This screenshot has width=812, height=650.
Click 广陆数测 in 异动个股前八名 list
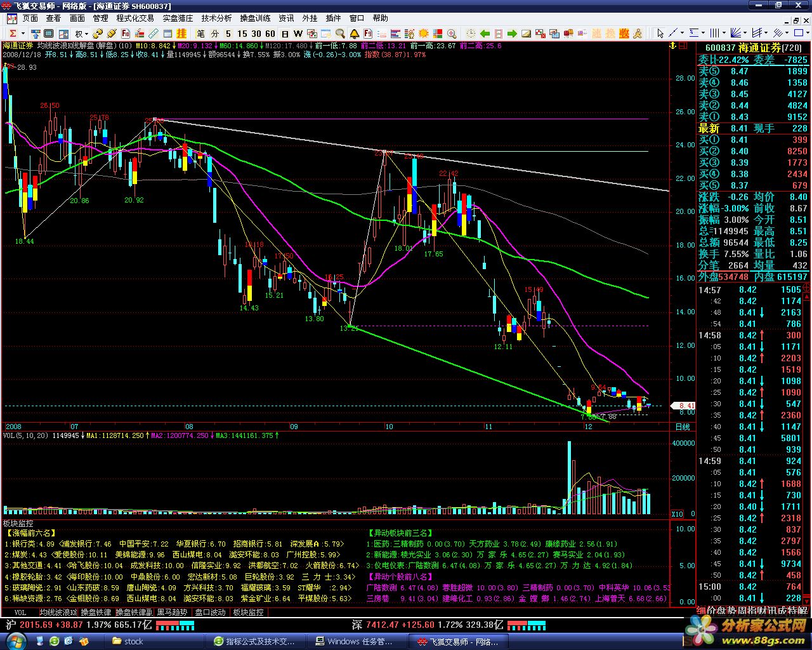coord(382,587)
